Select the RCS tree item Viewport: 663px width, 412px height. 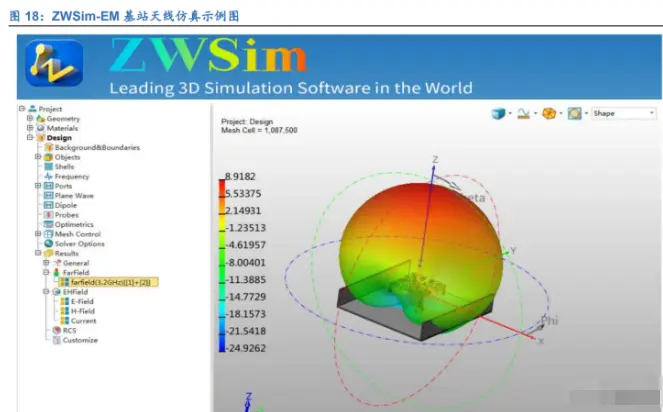pos(70,330)
